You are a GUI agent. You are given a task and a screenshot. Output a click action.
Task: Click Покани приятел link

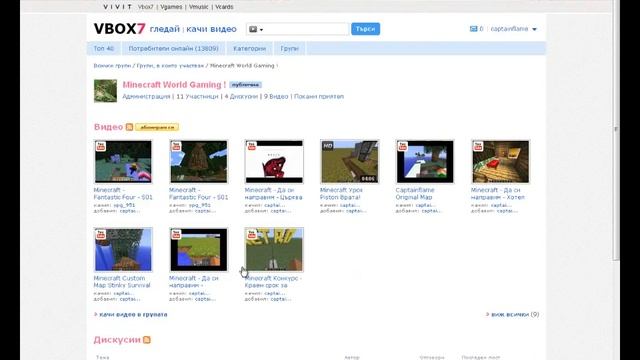(319, 96)
